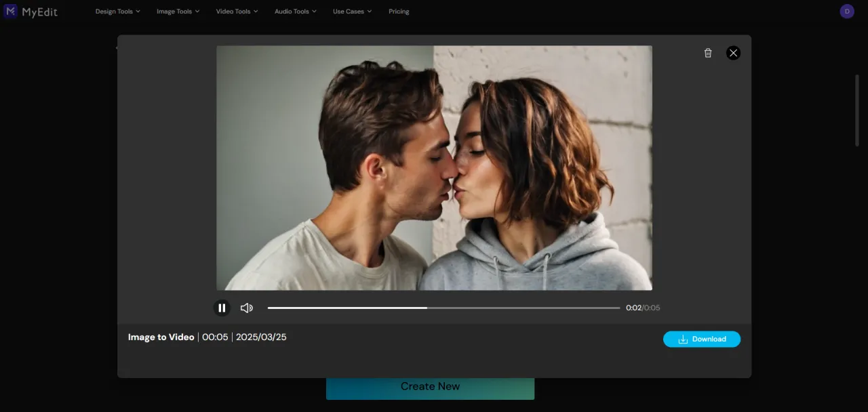
Task: Open the user profile avatar
Action: point(847,11)
